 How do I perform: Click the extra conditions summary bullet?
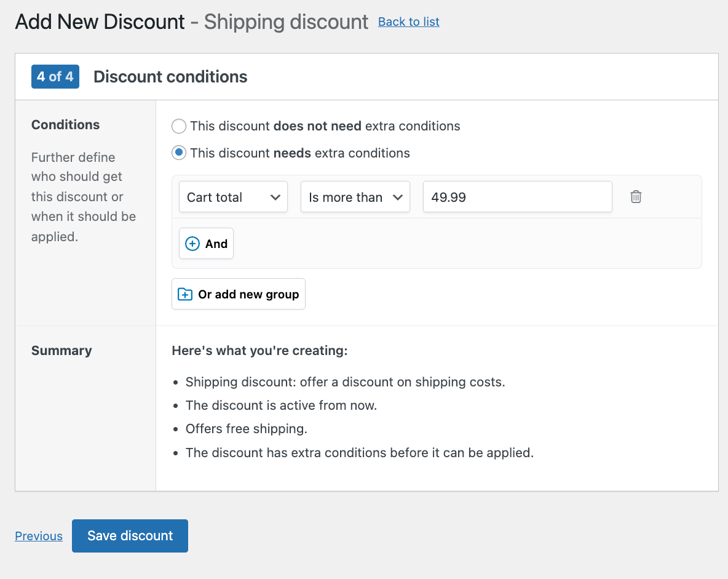pyautogui.click(x=359, y=453)
